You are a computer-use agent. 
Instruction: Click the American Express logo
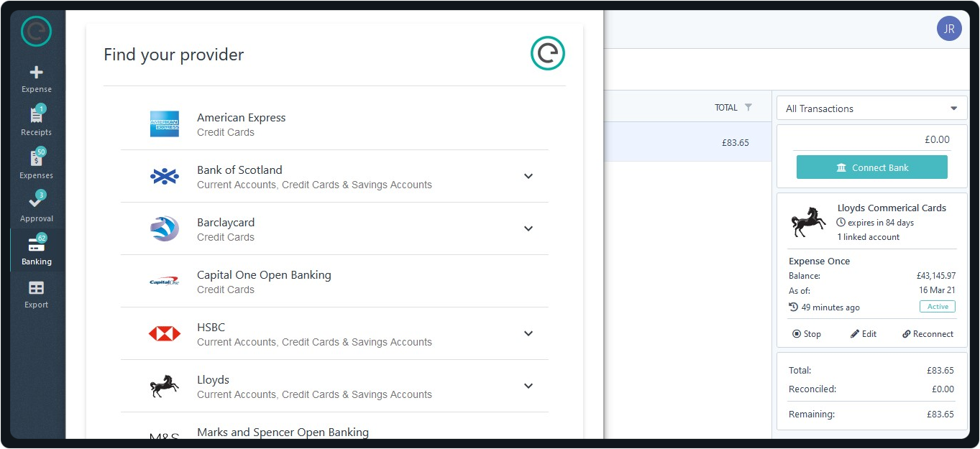pos(165,124)
